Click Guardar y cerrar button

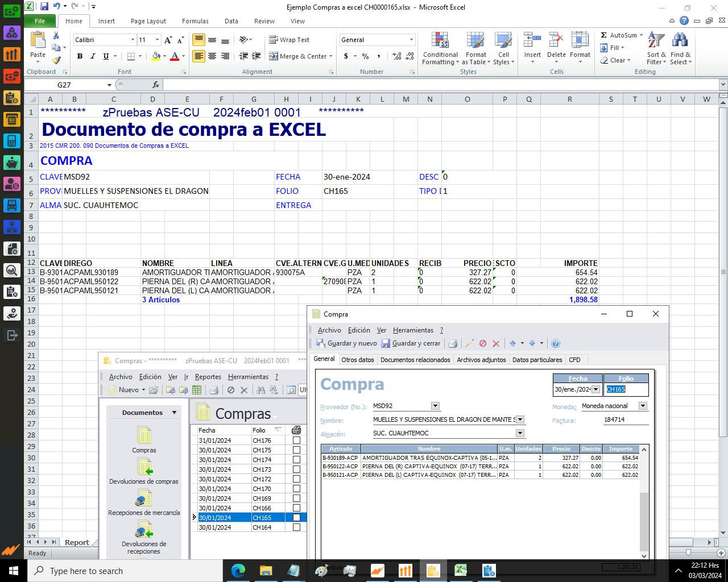point(411,343)
